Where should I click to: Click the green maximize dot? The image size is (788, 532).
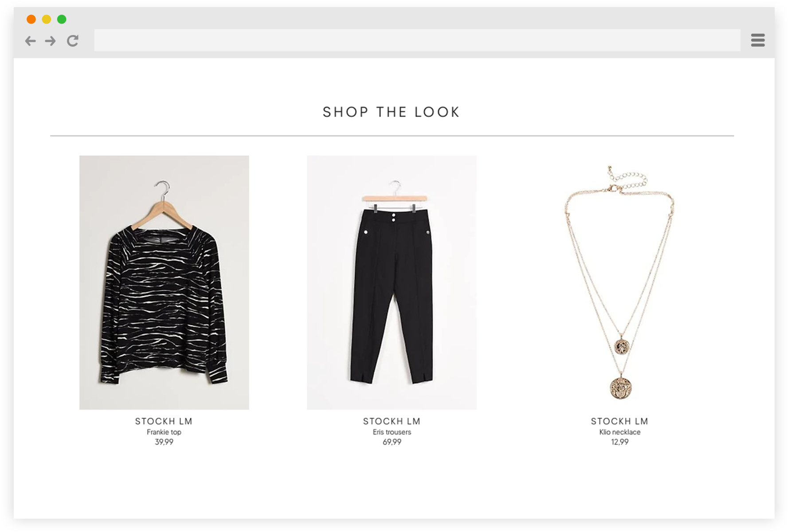[x=62, y=19]
